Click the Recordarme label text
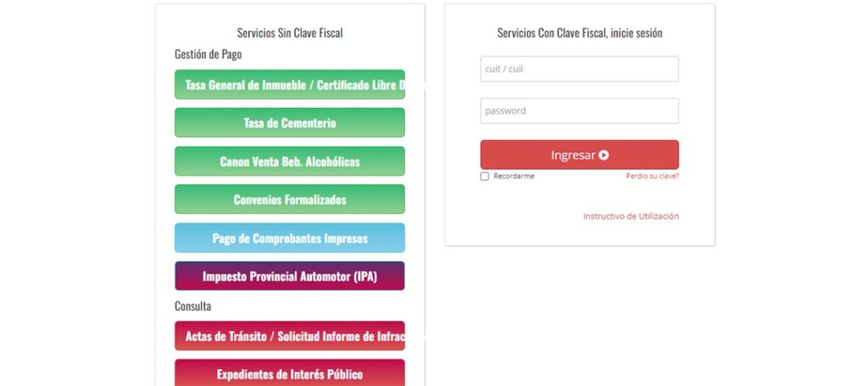 [x=514, y=176]
